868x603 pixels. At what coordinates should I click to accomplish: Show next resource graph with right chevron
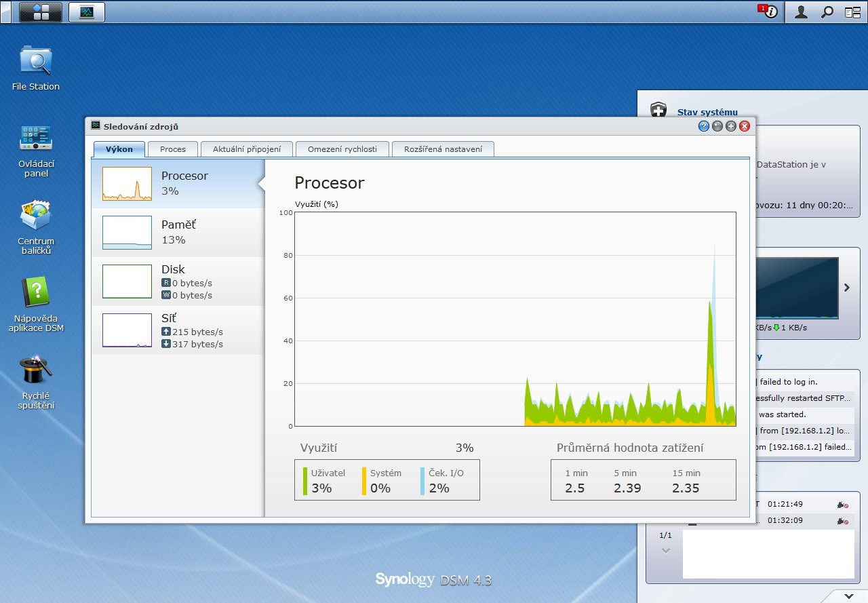(847, 288)
